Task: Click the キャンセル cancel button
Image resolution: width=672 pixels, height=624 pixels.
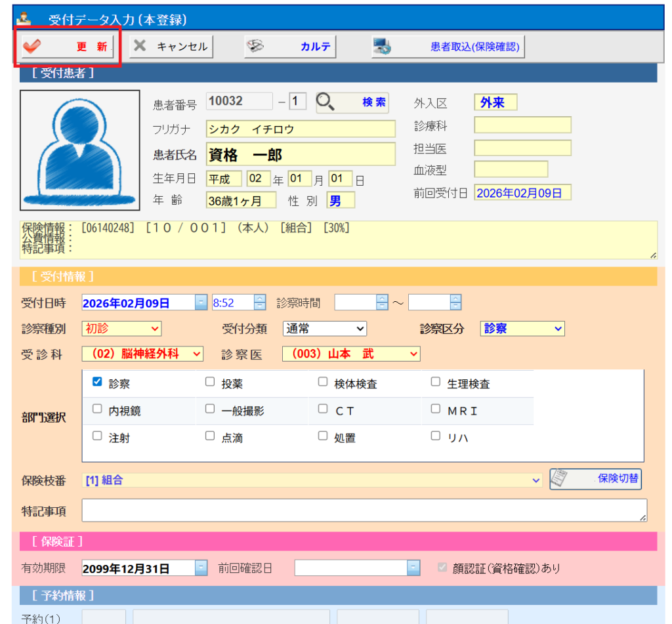Action: [171, 47]
